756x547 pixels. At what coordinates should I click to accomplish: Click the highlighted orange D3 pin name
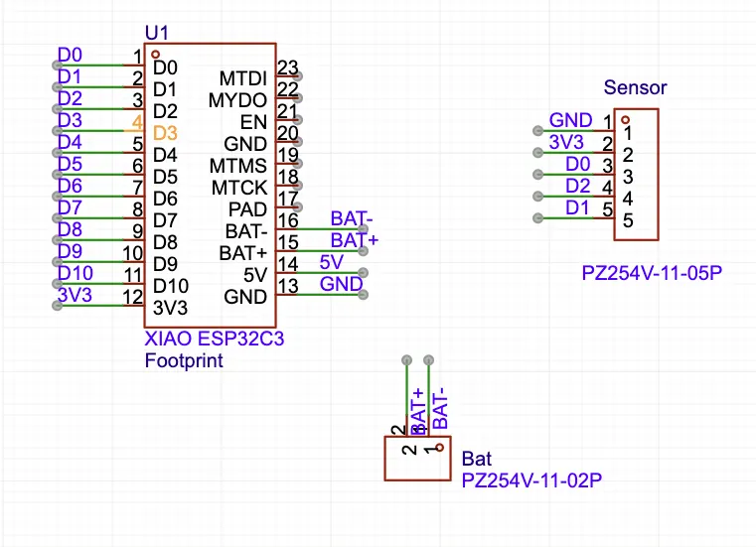[x=165, y=133]
